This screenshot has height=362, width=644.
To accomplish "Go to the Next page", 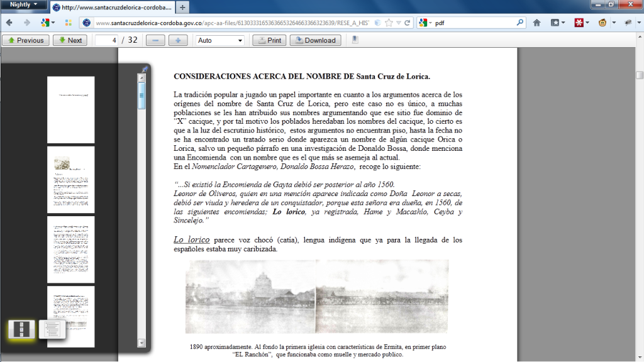I will point(70,40).
